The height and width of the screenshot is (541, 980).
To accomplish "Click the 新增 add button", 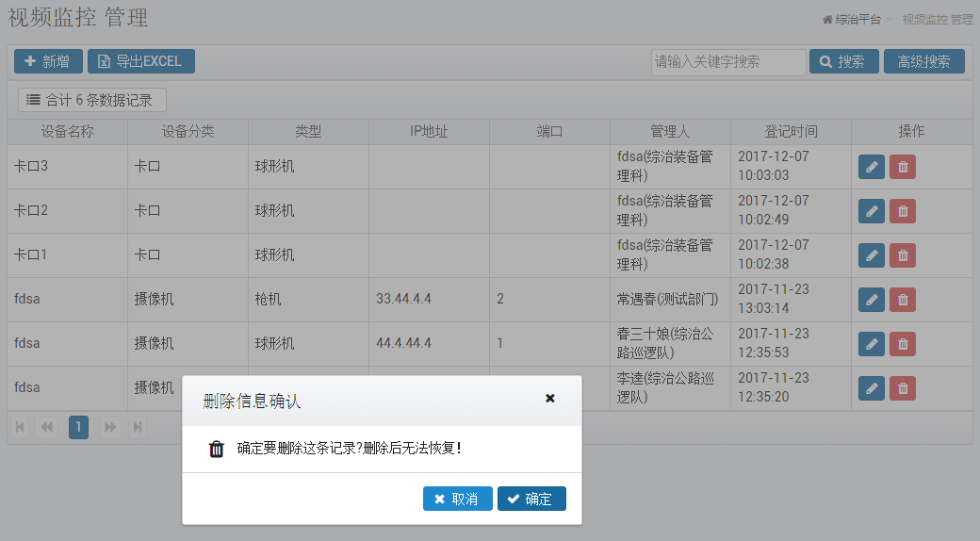I will click(48, 61).
